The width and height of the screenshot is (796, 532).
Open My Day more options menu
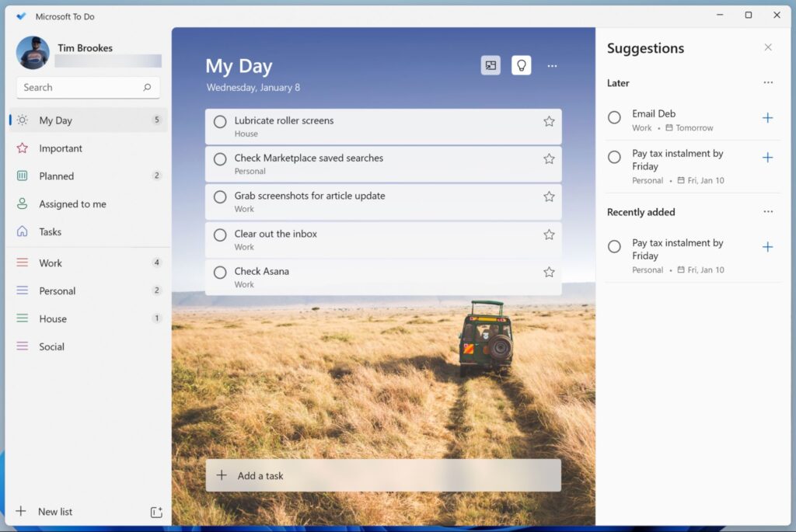coord(552,66)
